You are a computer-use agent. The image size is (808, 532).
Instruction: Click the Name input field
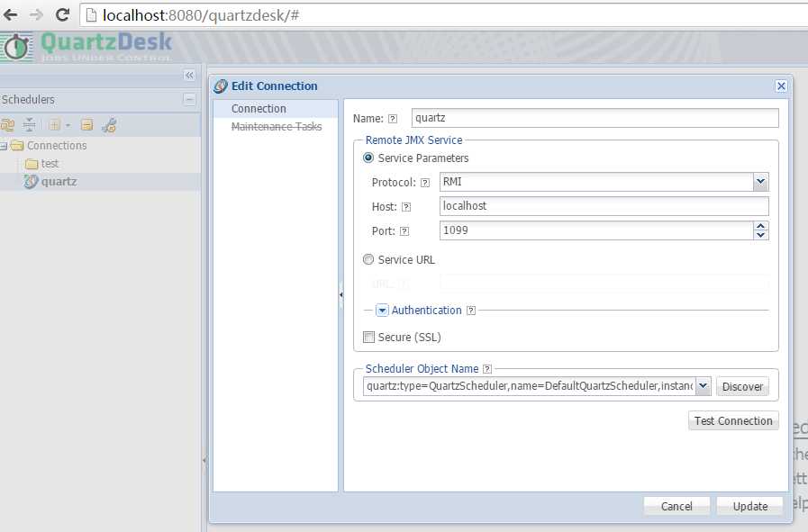(595, 118)
